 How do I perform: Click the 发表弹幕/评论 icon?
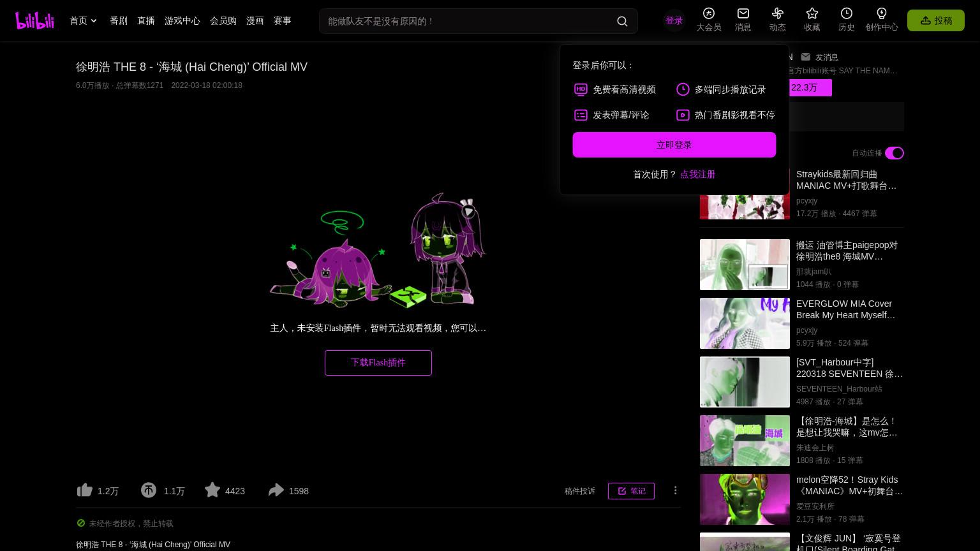pos(581,115)
